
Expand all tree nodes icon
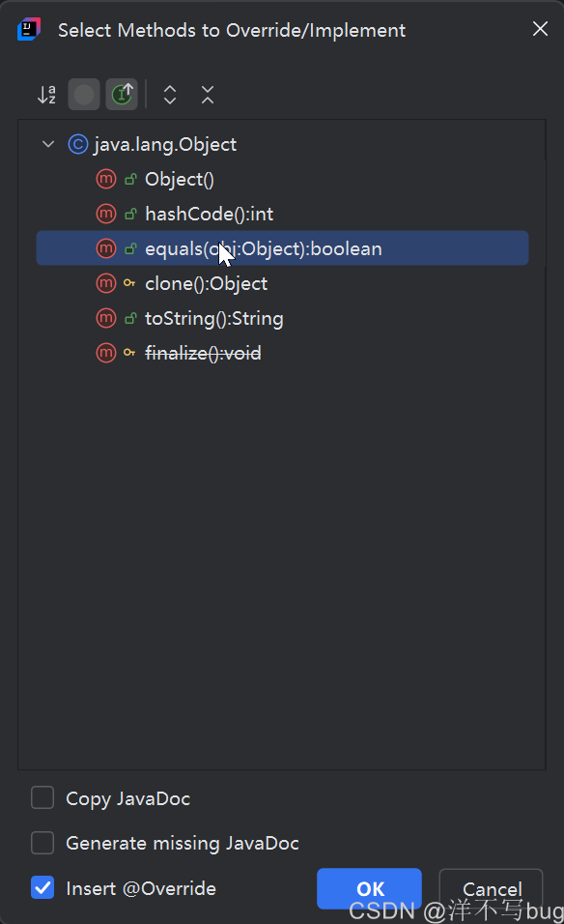click(x=170, y=95)
